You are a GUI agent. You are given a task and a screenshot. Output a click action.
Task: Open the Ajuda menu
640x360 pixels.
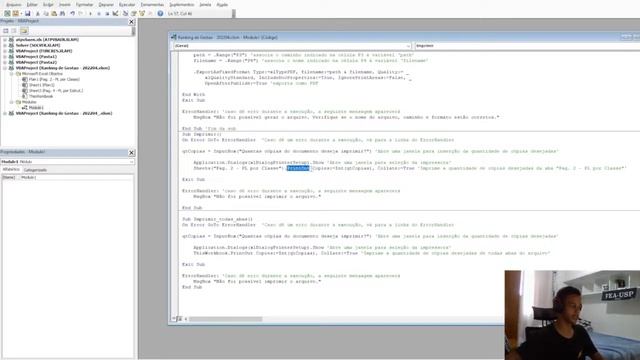pyautogui.click(x=222, y=4)
